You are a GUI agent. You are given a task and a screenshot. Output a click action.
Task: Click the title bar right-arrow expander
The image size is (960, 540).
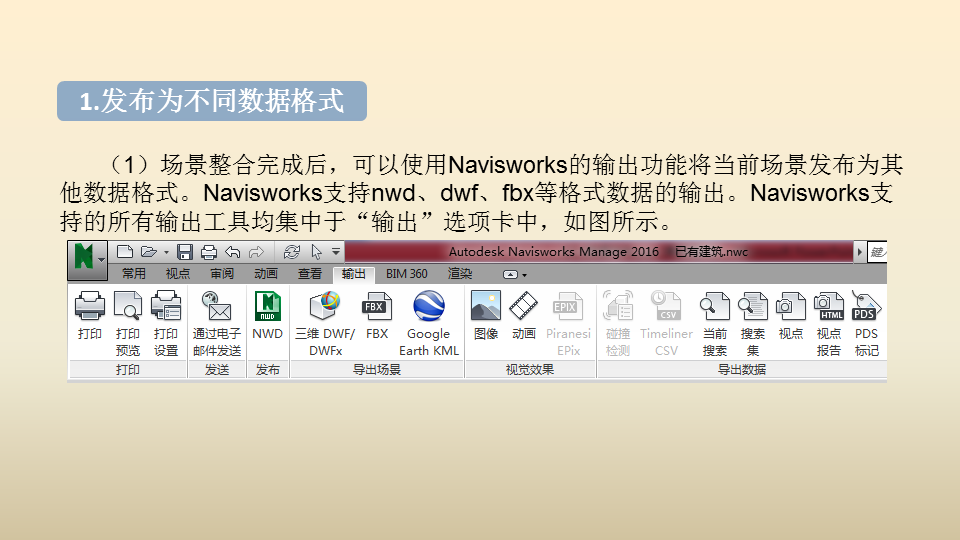[x=860, y=252]
